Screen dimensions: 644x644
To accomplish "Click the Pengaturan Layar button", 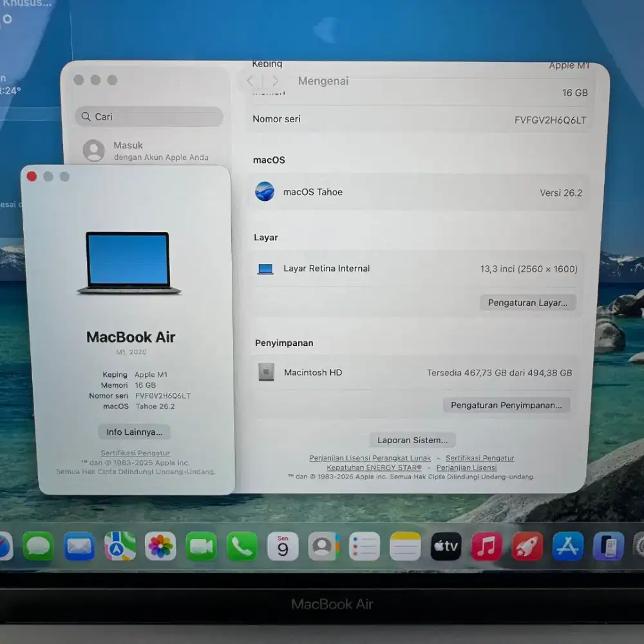I will tap(528, 302).
